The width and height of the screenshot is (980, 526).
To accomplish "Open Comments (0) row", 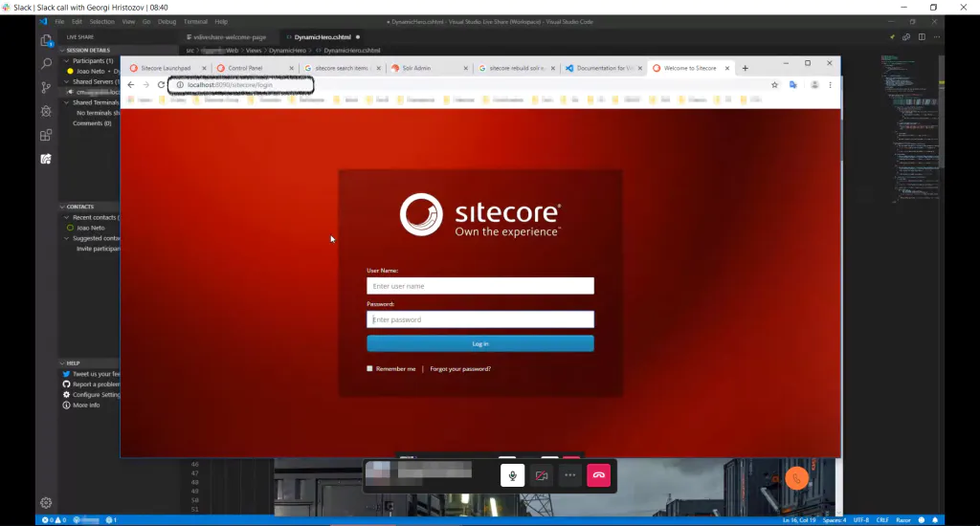I will click(x=92, y=123).
